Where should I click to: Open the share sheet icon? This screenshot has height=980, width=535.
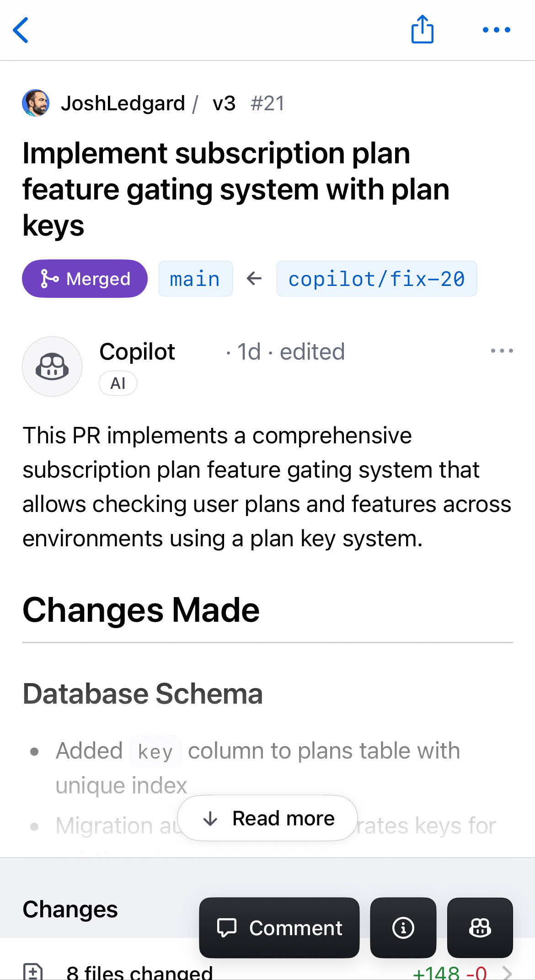tap(422, 29)
